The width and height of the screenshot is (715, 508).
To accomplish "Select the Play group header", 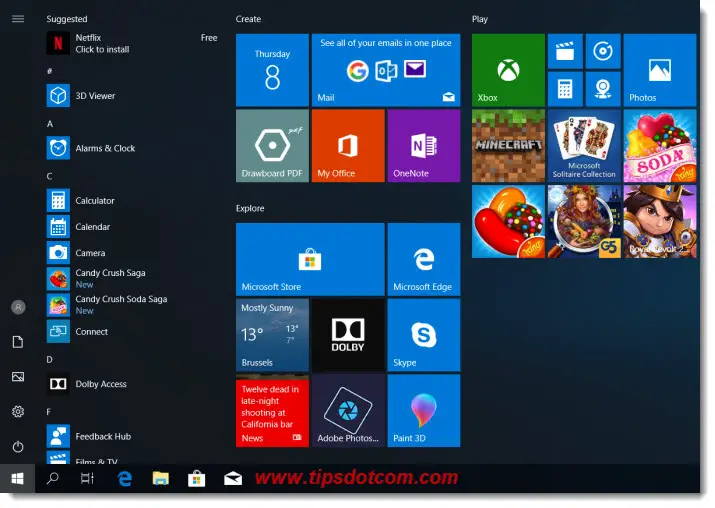I will [480, 19].
